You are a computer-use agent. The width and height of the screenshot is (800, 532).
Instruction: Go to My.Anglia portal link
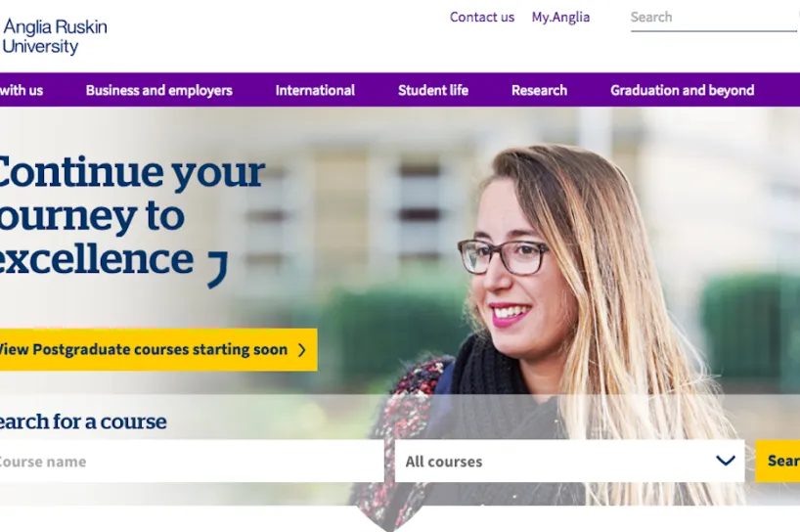point(560,18)
